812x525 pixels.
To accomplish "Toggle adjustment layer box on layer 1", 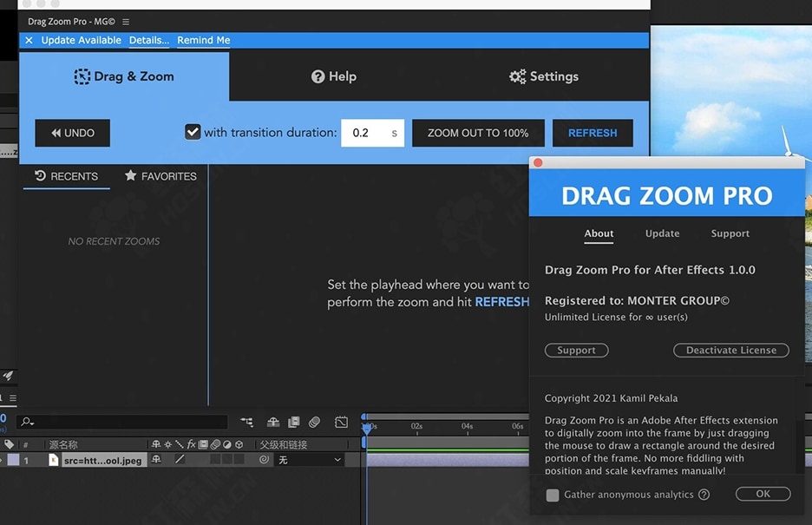I will [x=226, y=459].
